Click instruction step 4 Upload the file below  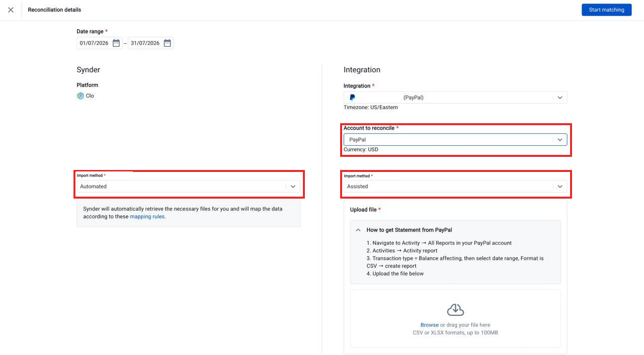[395, 274]
